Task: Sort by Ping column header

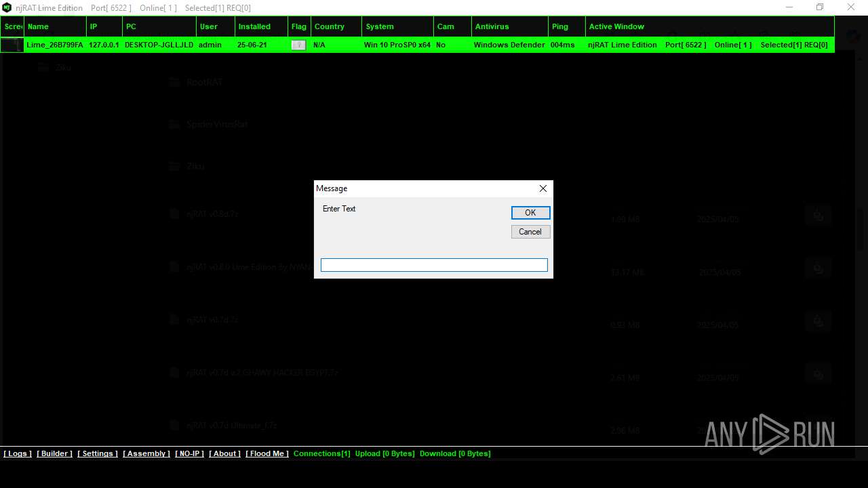Action: pyautogui.click(x=567, y=26)
